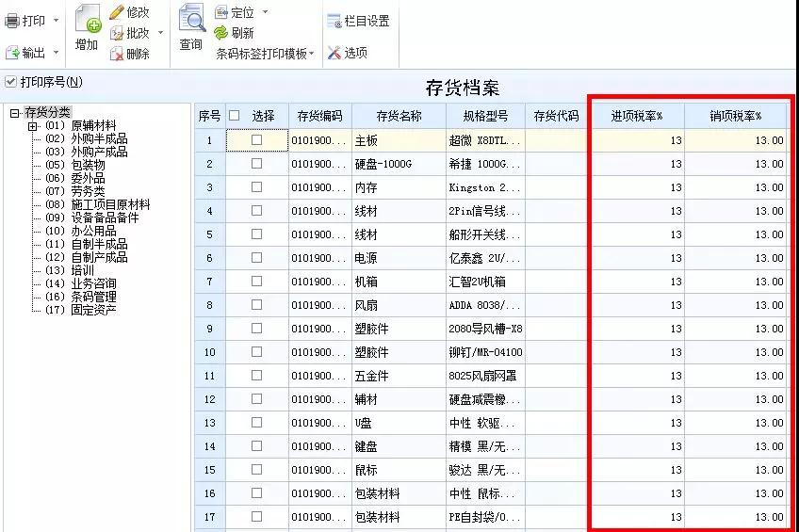This screenshot has height=532, width=799.
Task: Open the 输出 dropdown arrow
Action: point(57,53)
